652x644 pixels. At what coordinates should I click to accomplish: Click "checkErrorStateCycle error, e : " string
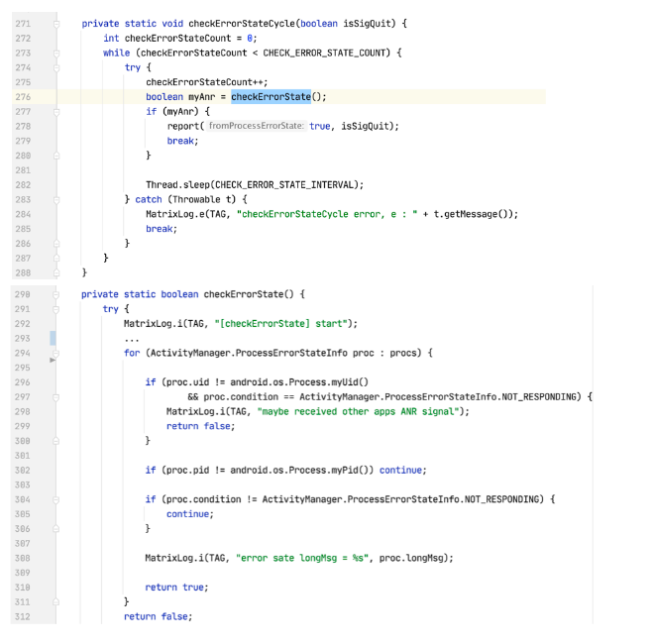[327, 214]
